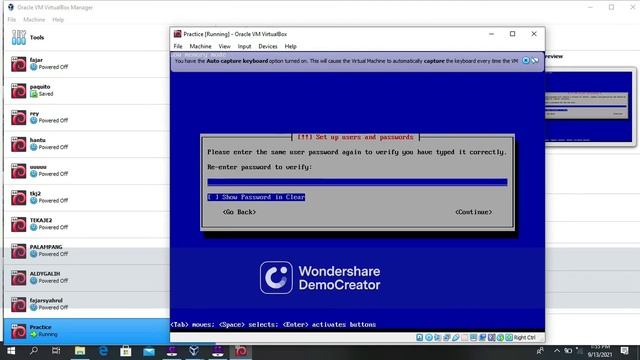This screenshot has height=360, width=640.
Task: Open the Machine menu in VirtualBox Manager
Action: pyautogui.click(x=34, y=20)
